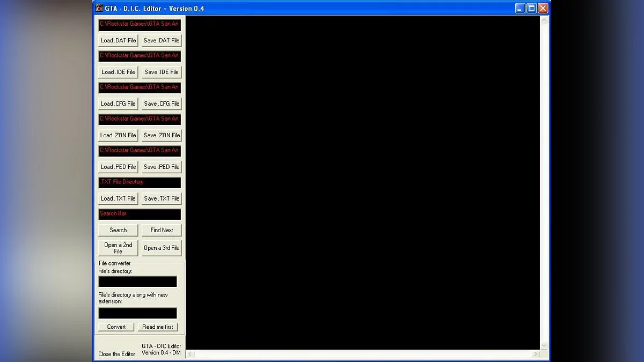
Task: Click horizontal scrollbar right arrow
Action: [536, 354]
